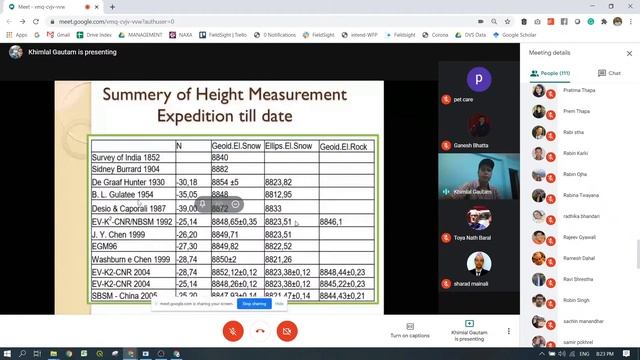Screen dimensions: 640x360
Task: Open the Windows Start menu
Action: (7, 353)
